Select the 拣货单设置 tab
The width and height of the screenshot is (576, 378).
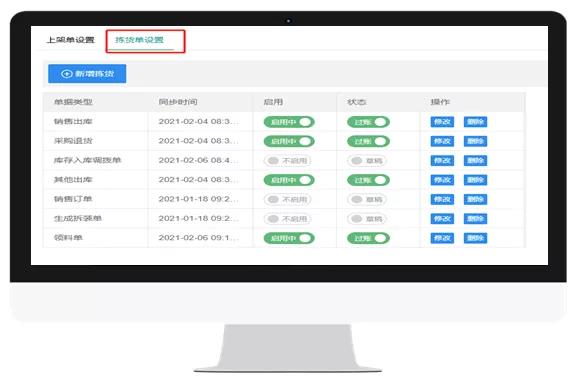point(139,40)
